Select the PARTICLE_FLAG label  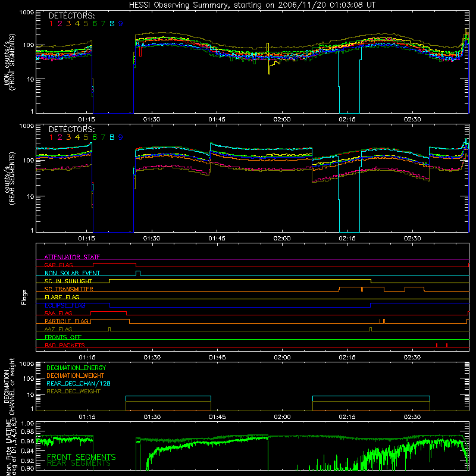click(67, 321)
